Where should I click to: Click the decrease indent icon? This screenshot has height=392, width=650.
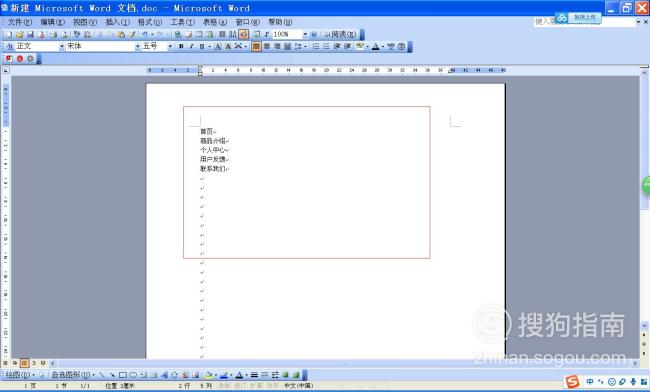tap(337, 46)
